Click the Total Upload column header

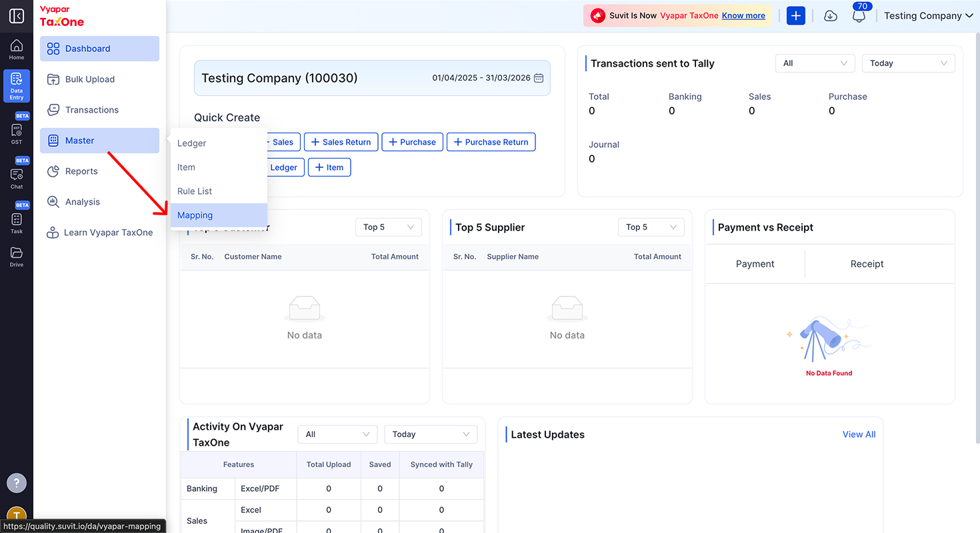coord(329,464)
